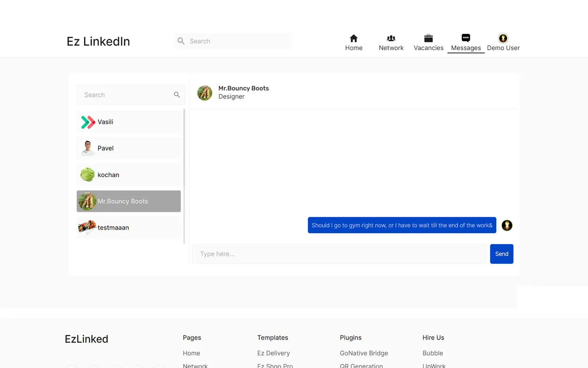The image size is (588, 368).
Task: Click Mr.Bouncy Boots avatar in chat header
Action: coord(205,93)
